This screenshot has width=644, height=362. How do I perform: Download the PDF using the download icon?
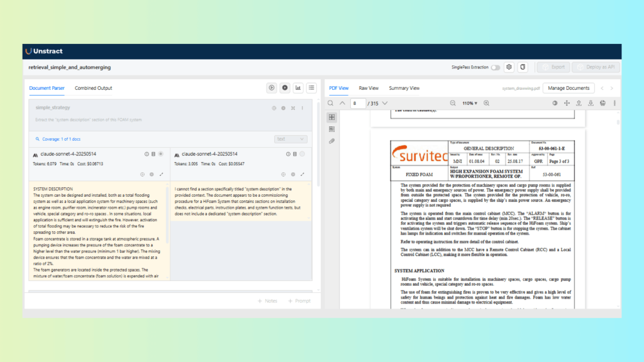click(x=591, y=103)
